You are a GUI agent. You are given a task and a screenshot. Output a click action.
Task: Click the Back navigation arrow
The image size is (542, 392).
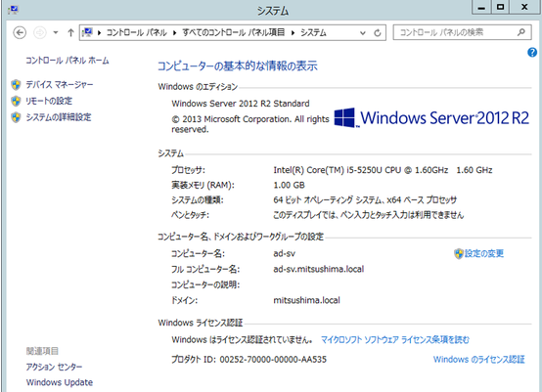click(x=20, y=33)
